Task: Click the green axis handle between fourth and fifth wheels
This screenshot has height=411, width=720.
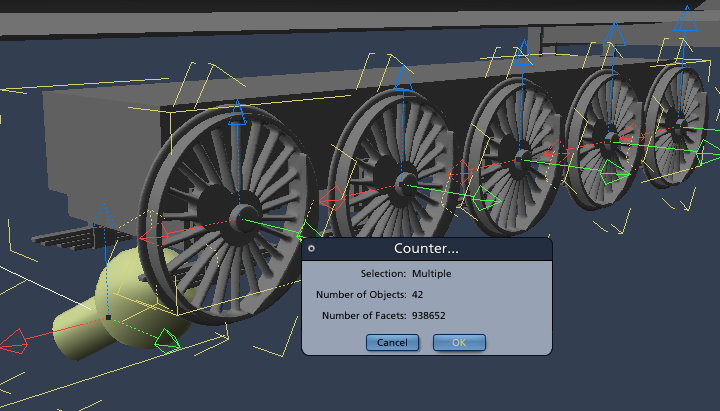Action: pos(615,172)
